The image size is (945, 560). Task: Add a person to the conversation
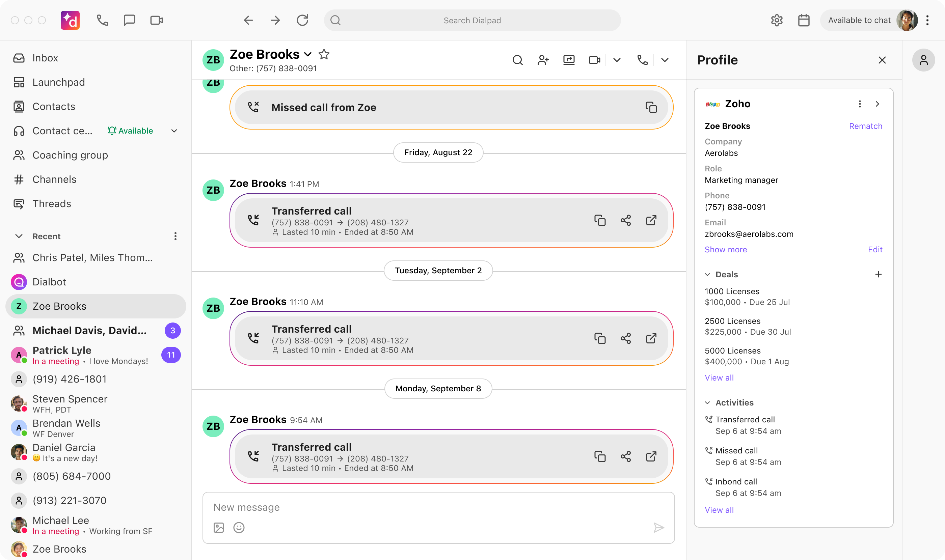543,60
